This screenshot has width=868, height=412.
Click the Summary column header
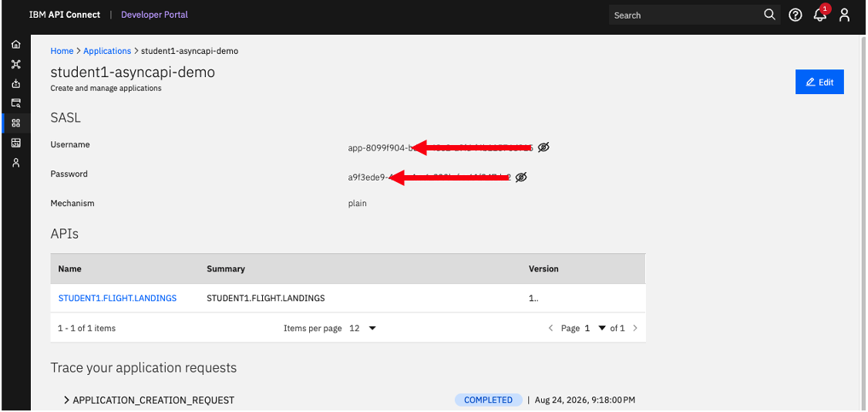coord(226,268)
